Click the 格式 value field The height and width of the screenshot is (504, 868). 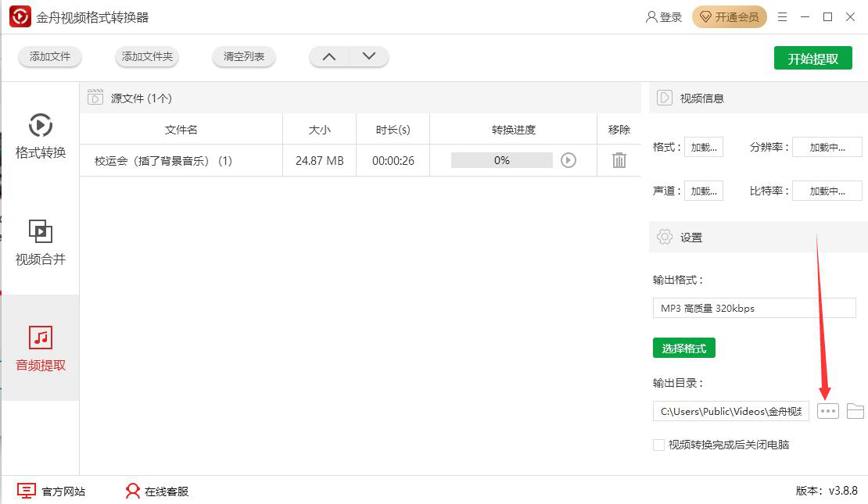[x=704, y=147]
